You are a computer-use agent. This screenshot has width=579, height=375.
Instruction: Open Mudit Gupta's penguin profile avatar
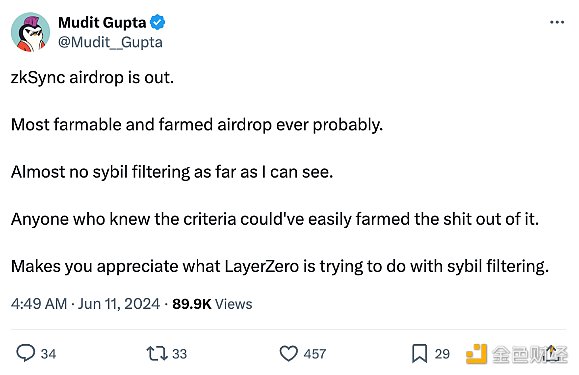(x=30, y=32)
